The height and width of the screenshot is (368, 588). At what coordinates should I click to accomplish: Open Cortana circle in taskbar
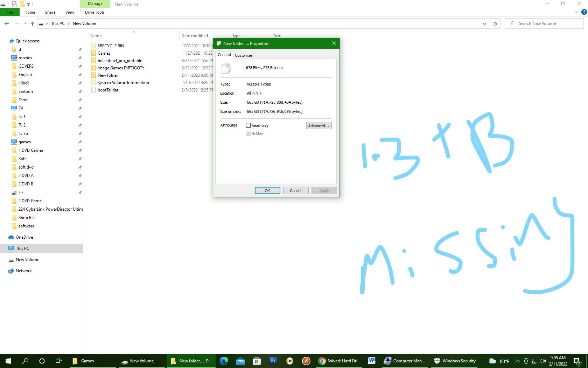[42, 361]
